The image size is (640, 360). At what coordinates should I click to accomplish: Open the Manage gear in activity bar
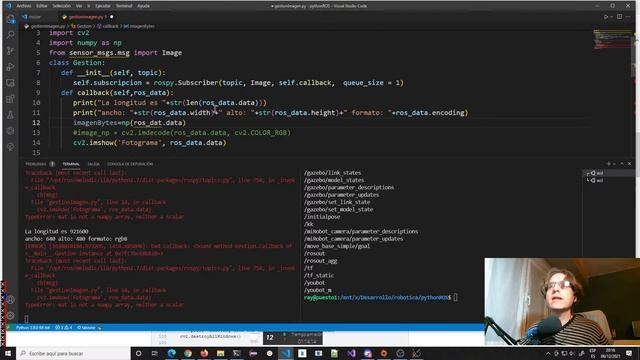tap(11, 316)
